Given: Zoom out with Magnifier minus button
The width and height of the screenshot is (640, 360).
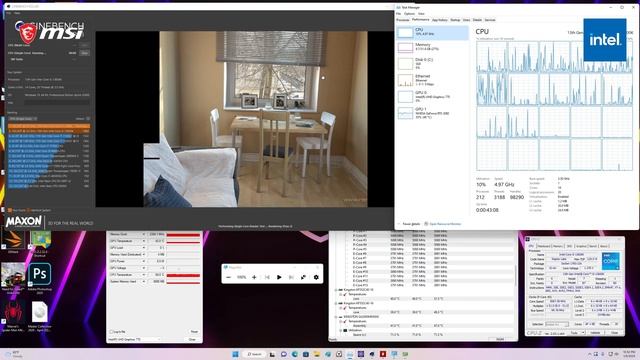Looking at the screenshot, I should (x=229, y=277).
